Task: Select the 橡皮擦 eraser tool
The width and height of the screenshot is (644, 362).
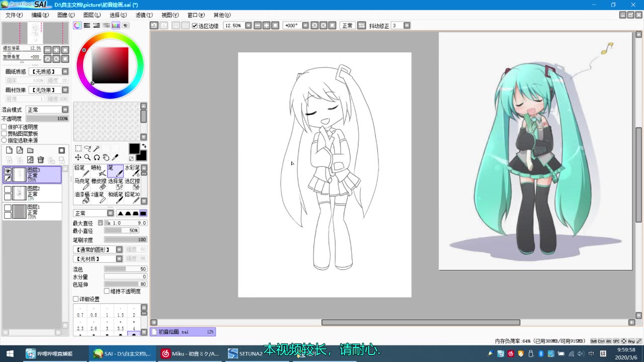Action: [x=98, y=184]
